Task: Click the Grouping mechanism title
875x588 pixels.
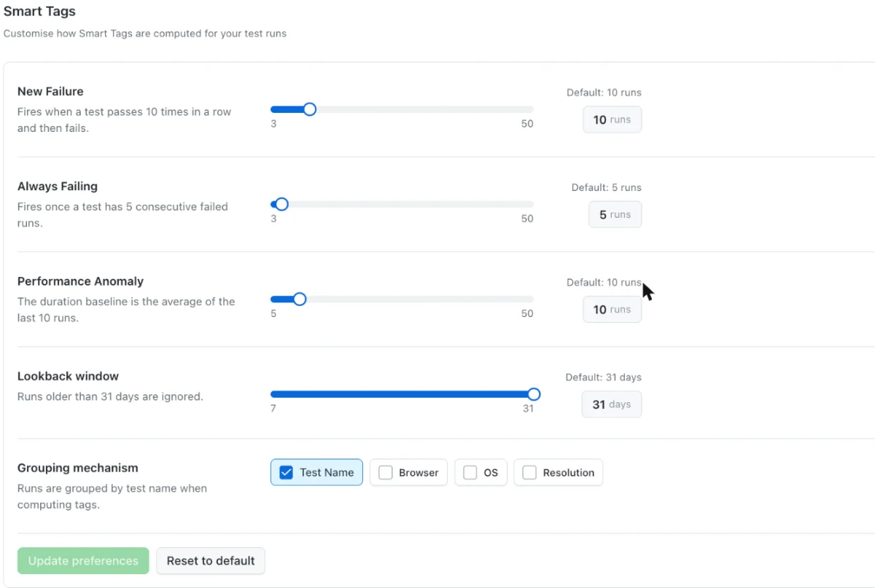Action: click(x=78, y=468)
